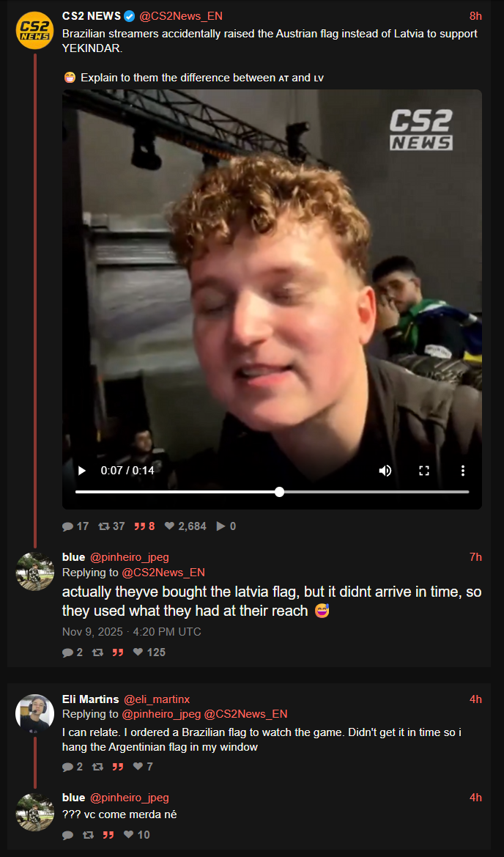
Task: Click the video progress slider handle
Action: coord(280,492)
